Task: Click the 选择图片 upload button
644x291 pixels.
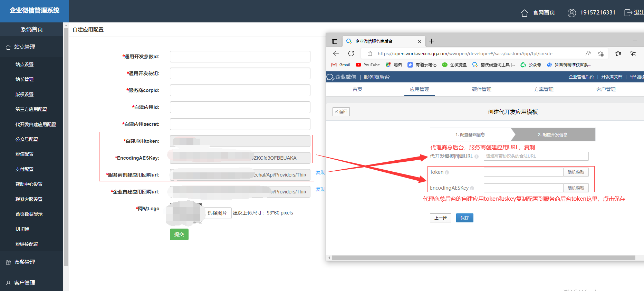Action: tap(217, 213)
